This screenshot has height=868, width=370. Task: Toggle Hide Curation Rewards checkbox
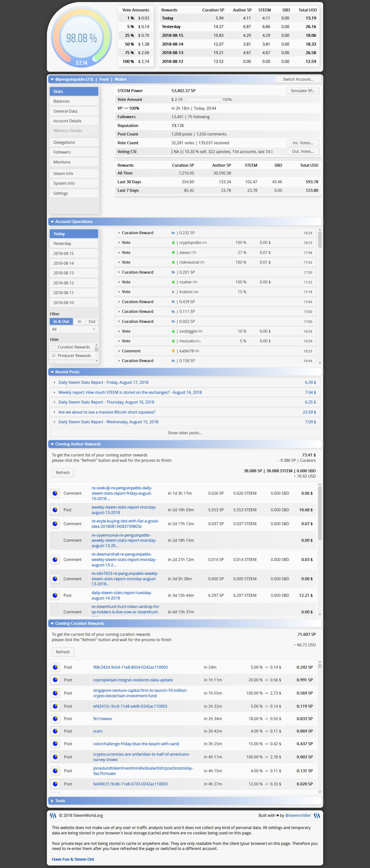point(54,347)
